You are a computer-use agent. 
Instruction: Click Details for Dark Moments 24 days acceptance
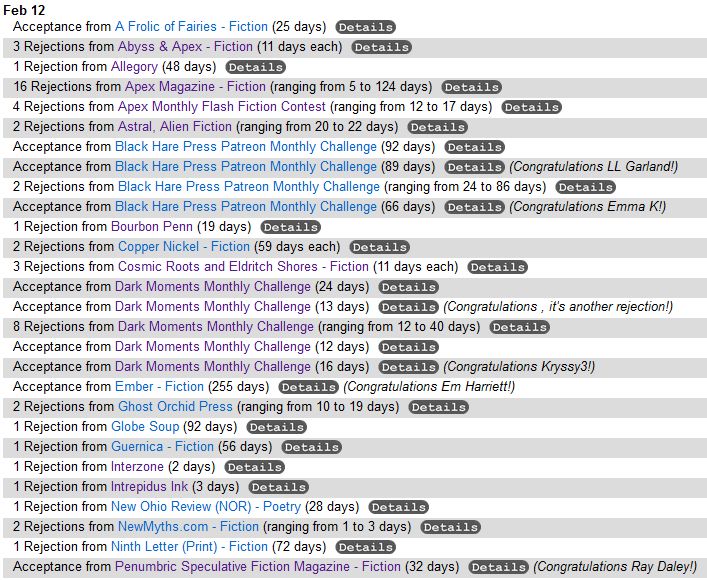click(409, 287)
